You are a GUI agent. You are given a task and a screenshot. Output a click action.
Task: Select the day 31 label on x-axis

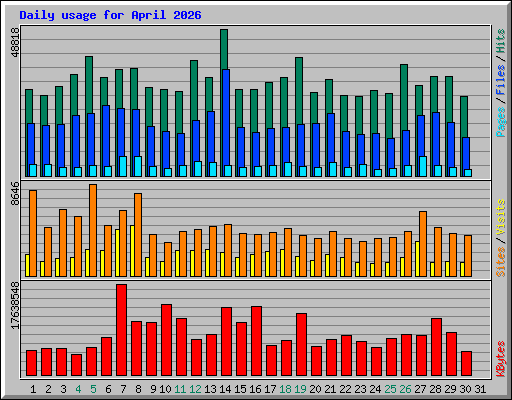click(x=480, y=389)
